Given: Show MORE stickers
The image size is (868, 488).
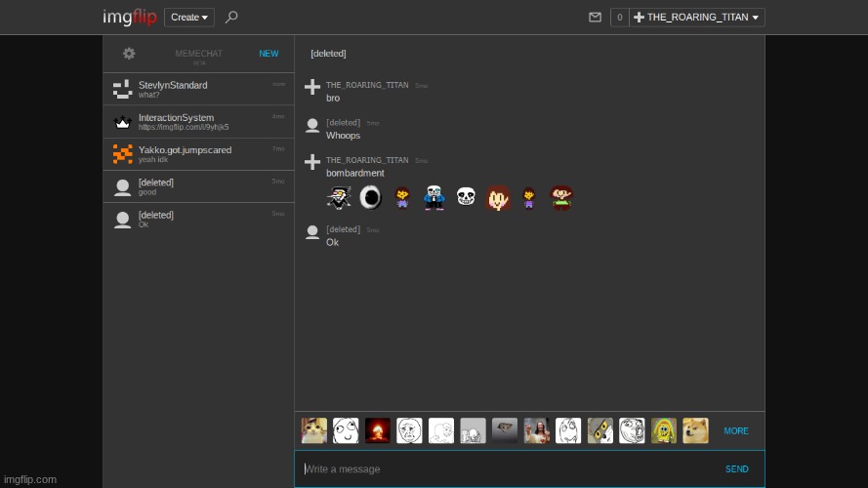Looking at the screenshot, I should [736, 430].
